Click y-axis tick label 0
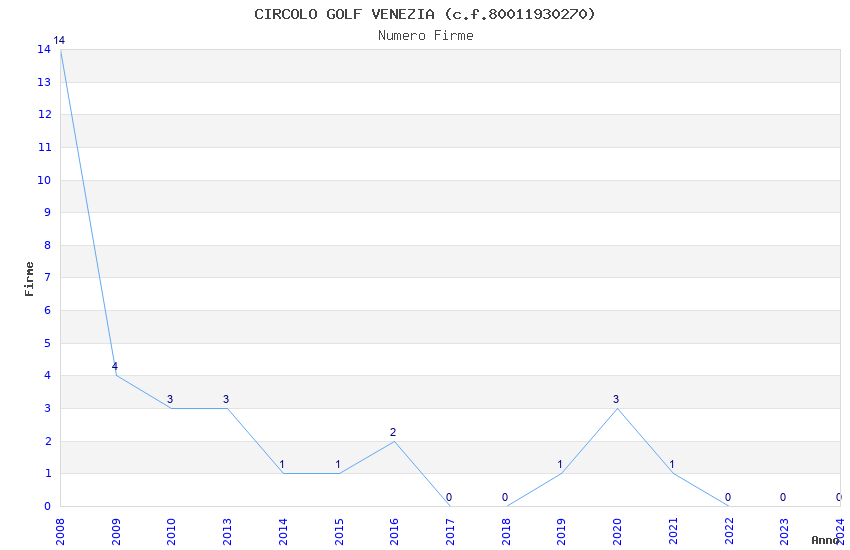 click(x=48, y=507)
